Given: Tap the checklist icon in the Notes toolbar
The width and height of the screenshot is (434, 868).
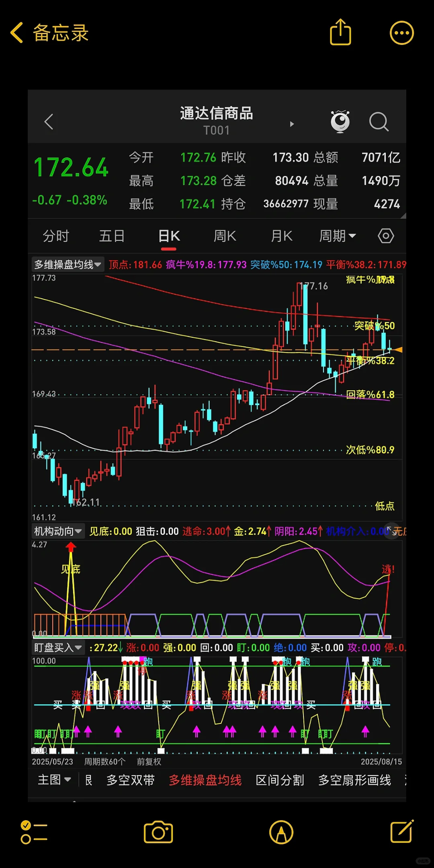Looking at the screenshot, I should 34,832.
